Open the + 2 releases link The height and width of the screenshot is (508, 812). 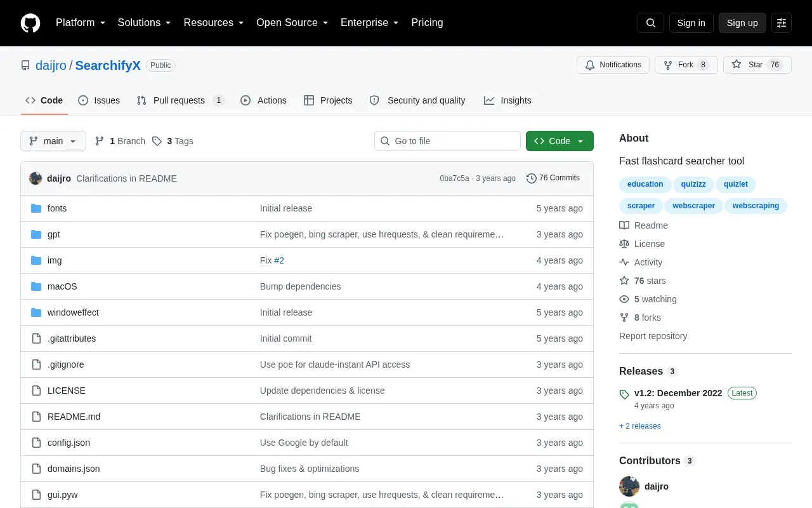coord(640,426)
